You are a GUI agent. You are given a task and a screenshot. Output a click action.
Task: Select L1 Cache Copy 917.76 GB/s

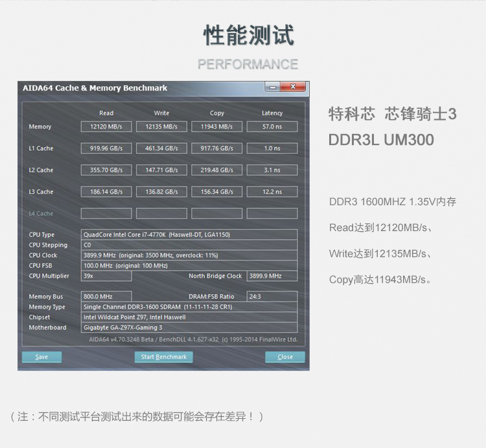(x=216, y=148)
